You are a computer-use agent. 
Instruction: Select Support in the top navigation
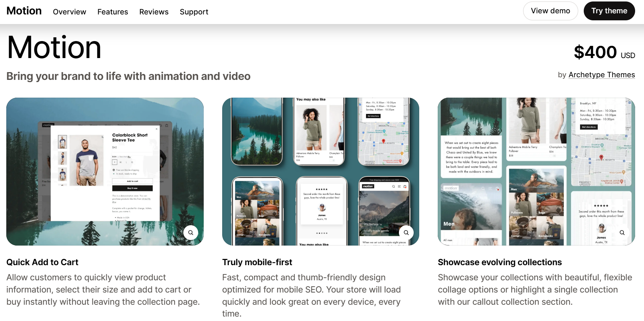click(194, 12)
